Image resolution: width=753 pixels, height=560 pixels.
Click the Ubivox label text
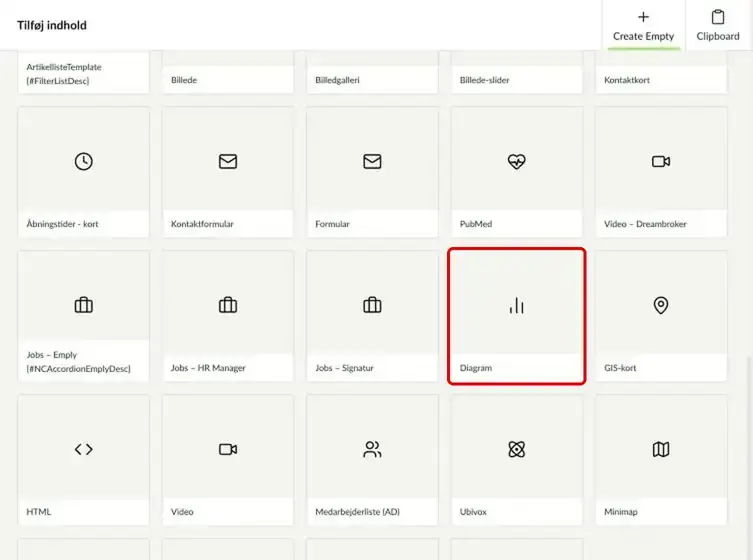pos(473,512)
